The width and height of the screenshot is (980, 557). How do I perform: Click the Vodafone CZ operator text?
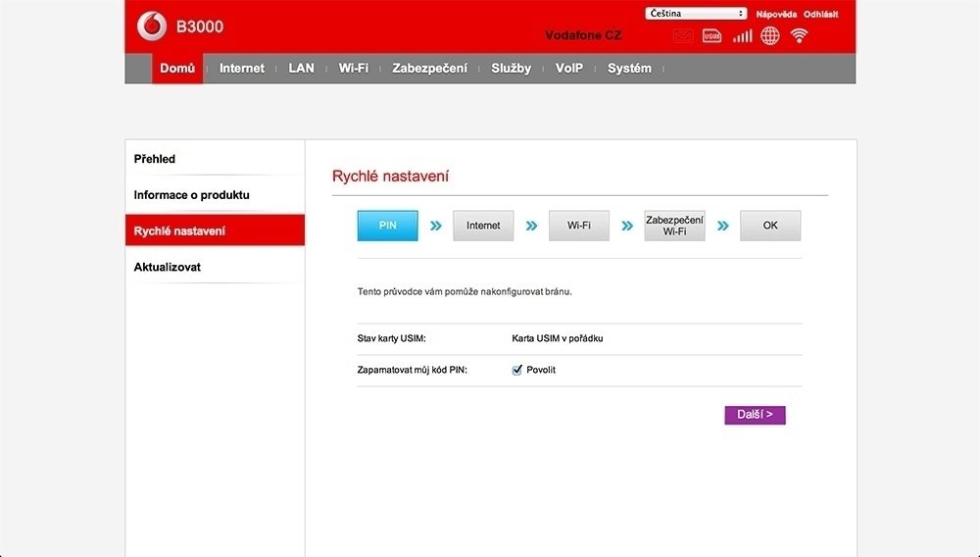tap(583, 35)
